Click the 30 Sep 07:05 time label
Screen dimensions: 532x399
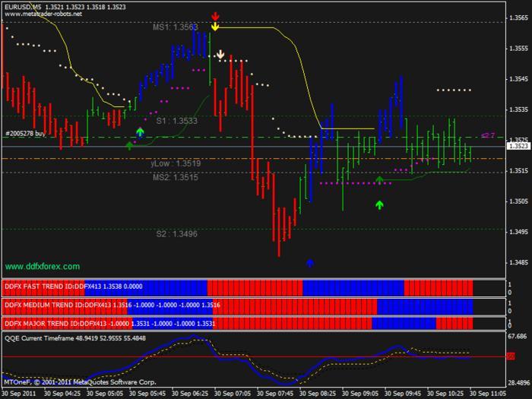pyautogui.click(x=233, y=394)
